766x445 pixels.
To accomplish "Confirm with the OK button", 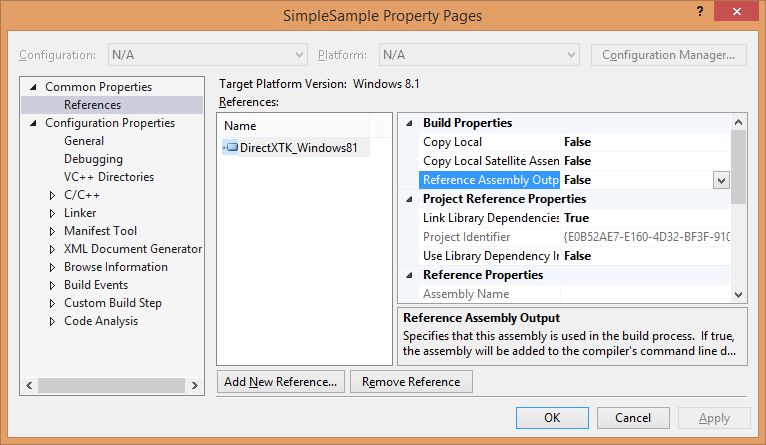I will (x=552, y=418).
